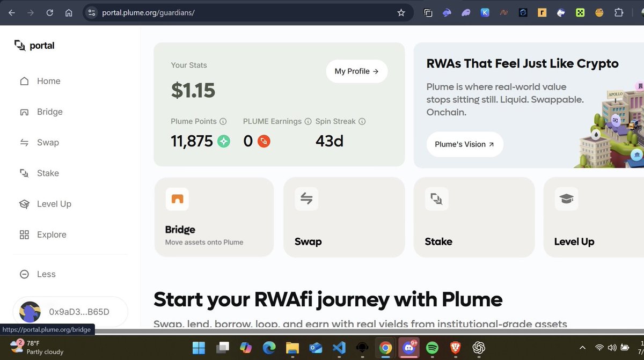Open Spotify from the taskbar
The height and width of the screenshot is (360, 644).
[x=432, y=348]
